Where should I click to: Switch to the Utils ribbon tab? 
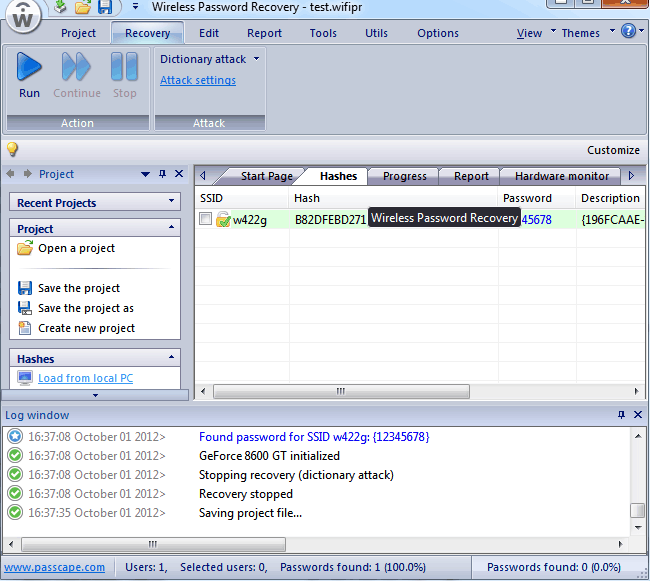point(376,33)
